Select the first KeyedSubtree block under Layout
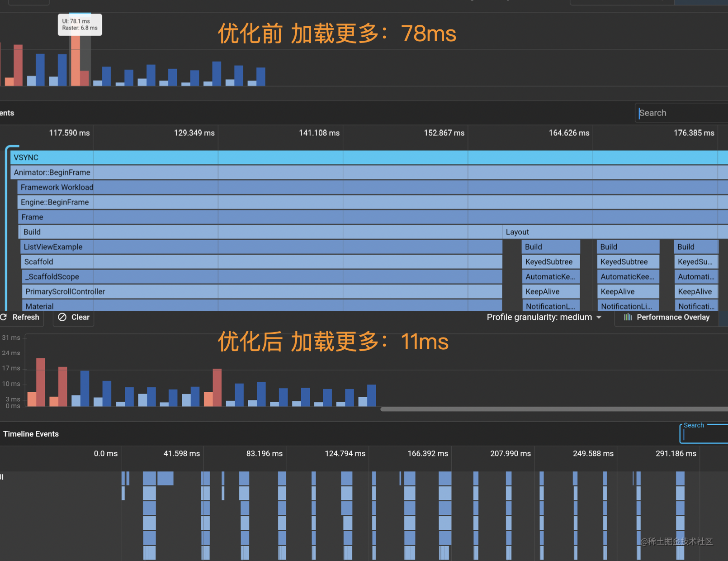 (551, 262)
